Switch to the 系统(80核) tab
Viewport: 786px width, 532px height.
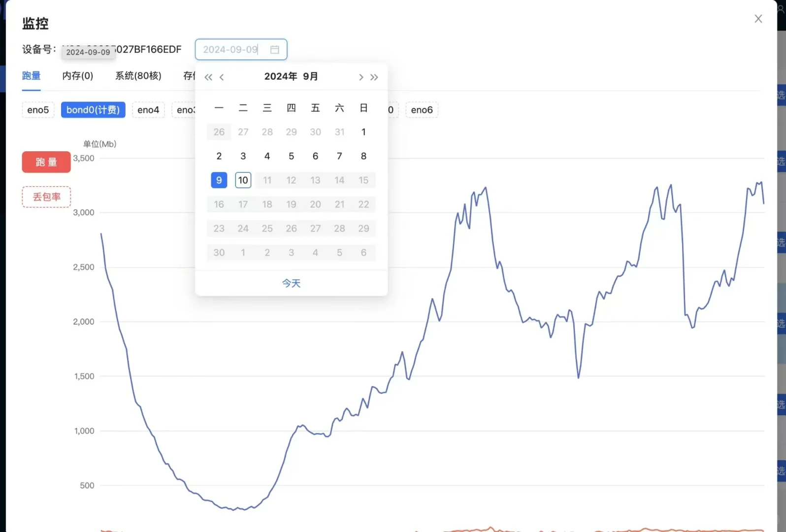tap(138, 76)
